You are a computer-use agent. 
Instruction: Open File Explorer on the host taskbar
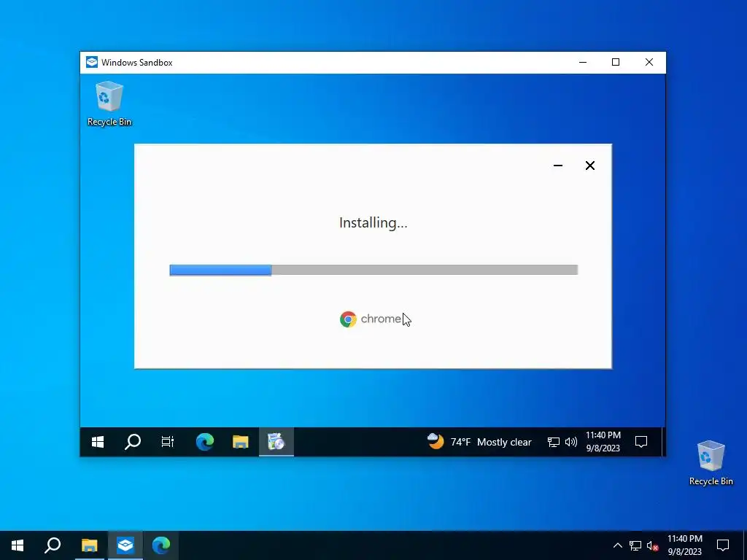pyautogui.click(x=89, y=545)
